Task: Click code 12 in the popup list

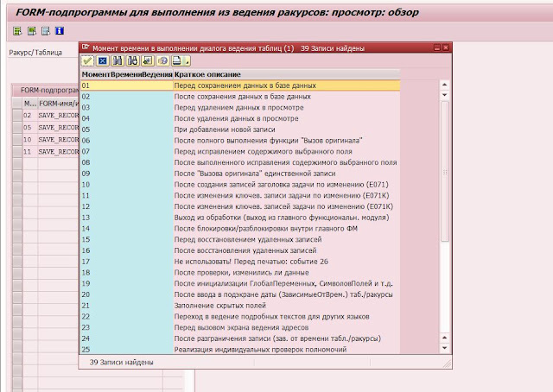Action: point(86,206)
